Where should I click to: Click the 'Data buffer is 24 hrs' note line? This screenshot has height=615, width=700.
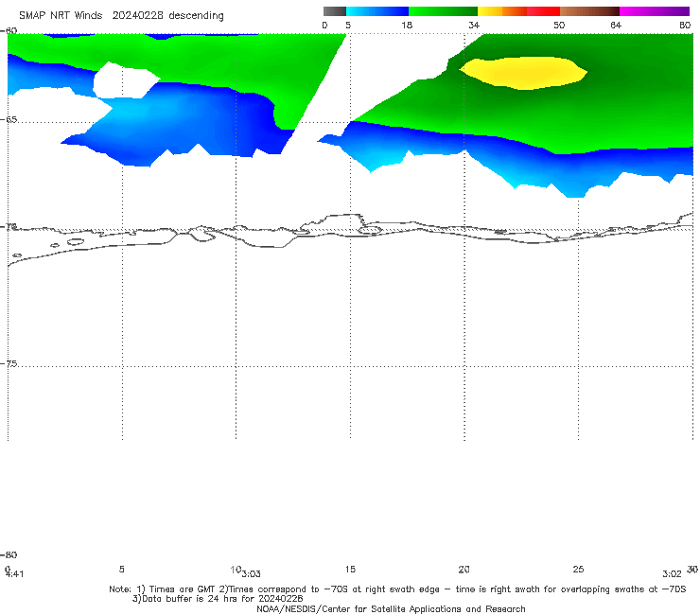[x=218, y=599]
